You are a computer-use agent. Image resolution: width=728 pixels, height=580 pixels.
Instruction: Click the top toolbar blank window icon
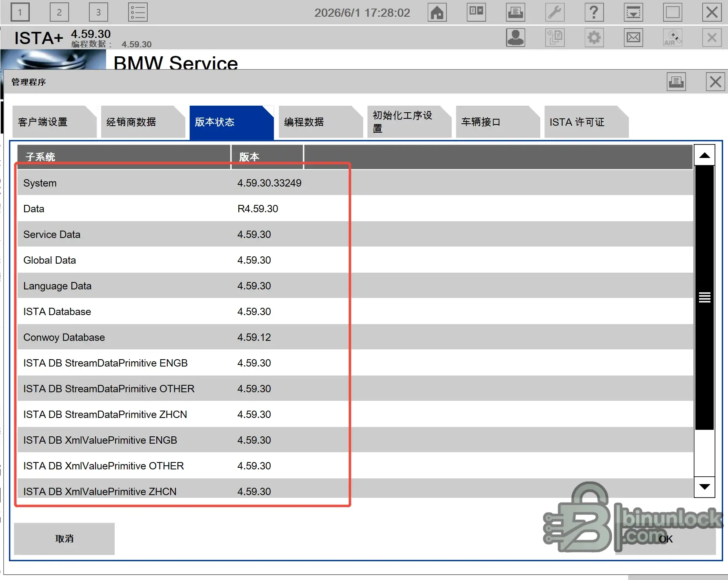(673, 12)
